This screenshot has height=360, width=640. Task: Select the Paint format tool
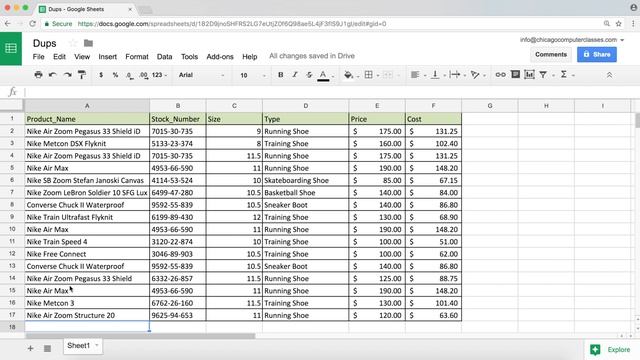[x=82, y=75]
